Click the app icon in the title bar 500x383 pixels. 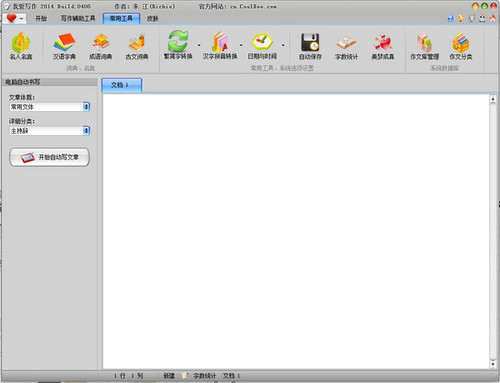click(x=7, y=6)
